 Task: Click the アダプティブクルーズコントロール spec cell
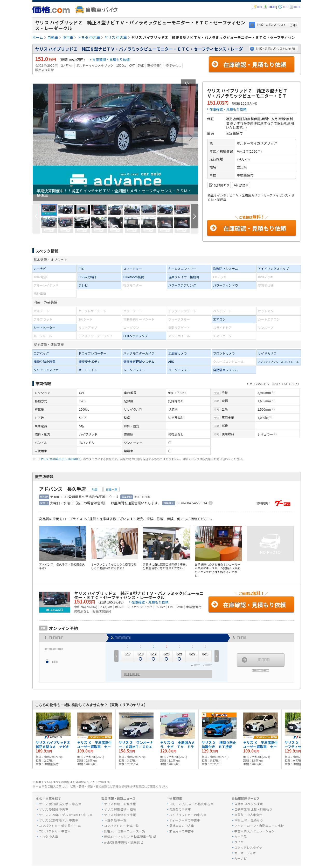279,362
